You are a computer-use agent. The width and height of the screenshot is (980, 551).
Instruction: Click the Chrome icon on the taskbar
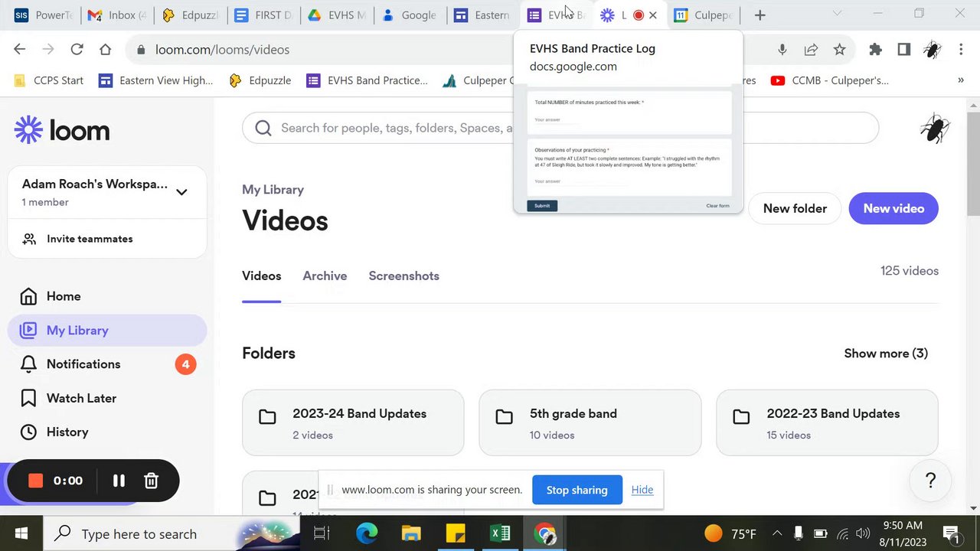[544, 533]
